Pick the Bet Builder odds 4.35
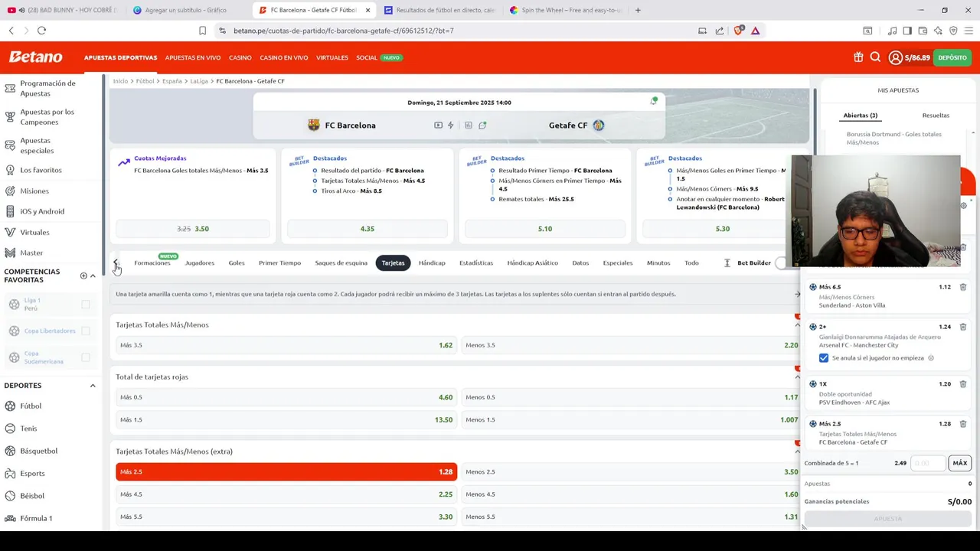 [367, 229]
